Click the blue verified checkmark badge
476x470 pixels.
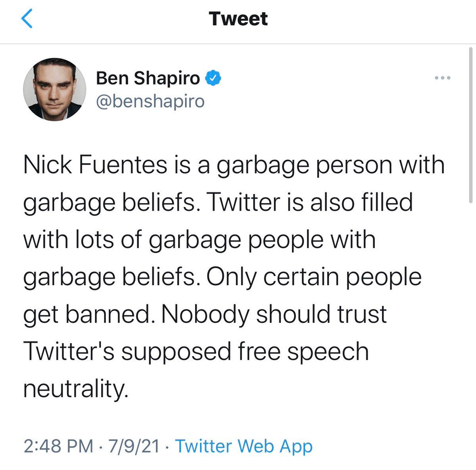[x=213, y=78]
